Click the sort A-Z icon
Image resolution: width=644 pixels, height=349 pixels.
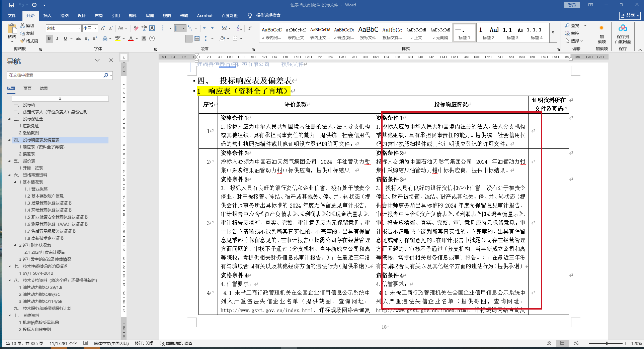coord(239,28)
